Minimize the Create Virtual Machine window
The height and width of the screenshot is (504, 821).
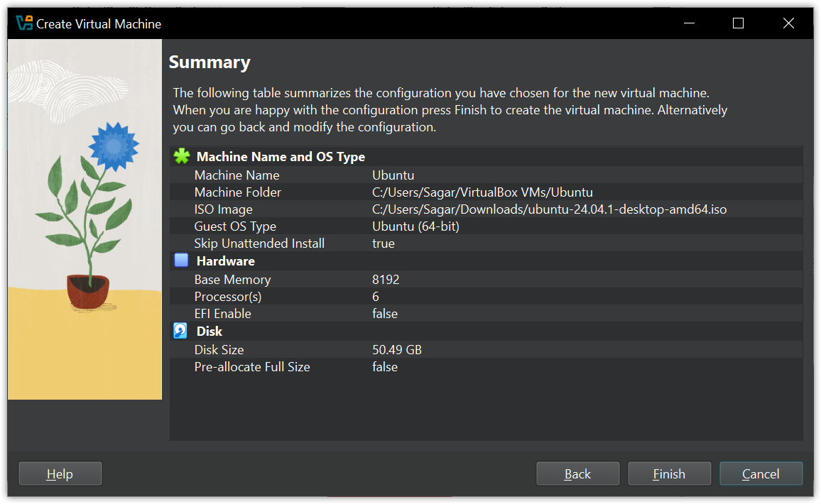click(689, 23)
